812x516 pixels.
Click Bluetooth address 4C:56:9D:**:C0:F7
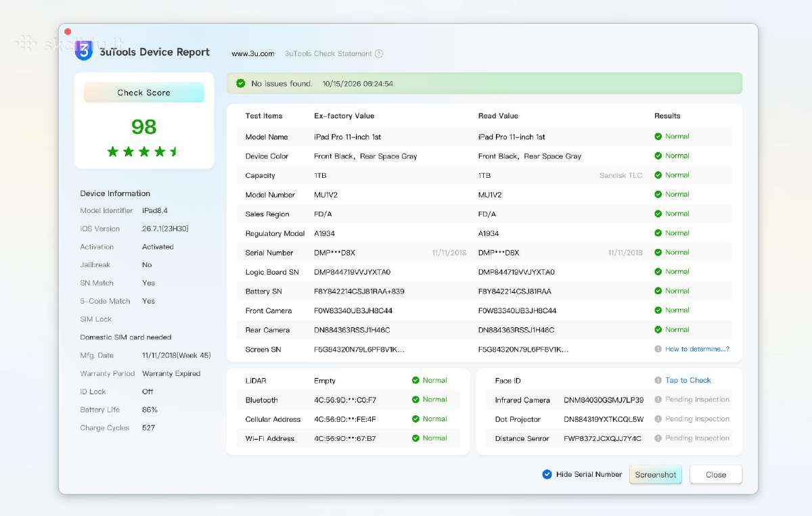[345, 400]
